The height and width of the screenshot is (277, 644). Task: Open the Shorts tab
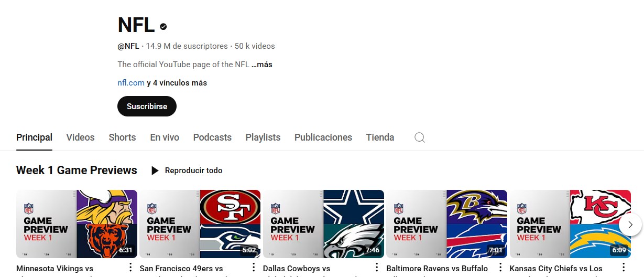click(x=122, y=137)
